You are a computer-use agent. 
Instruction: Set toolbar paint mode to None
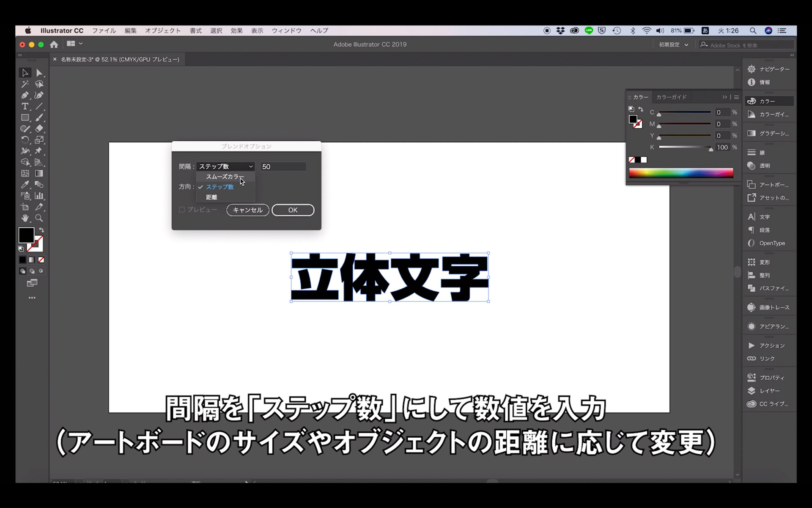click(x=41, y=260)
